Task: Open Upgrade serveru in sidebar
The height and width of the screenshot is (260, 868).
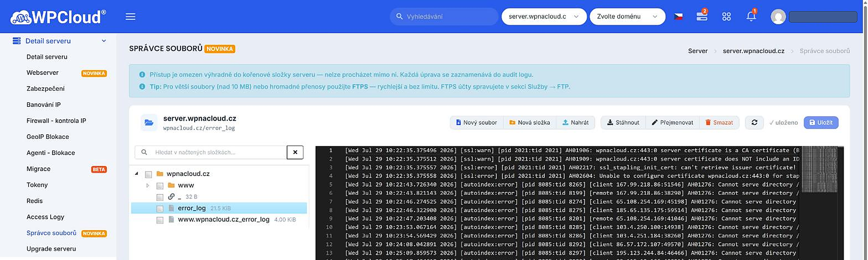Action: click(51, 248)
